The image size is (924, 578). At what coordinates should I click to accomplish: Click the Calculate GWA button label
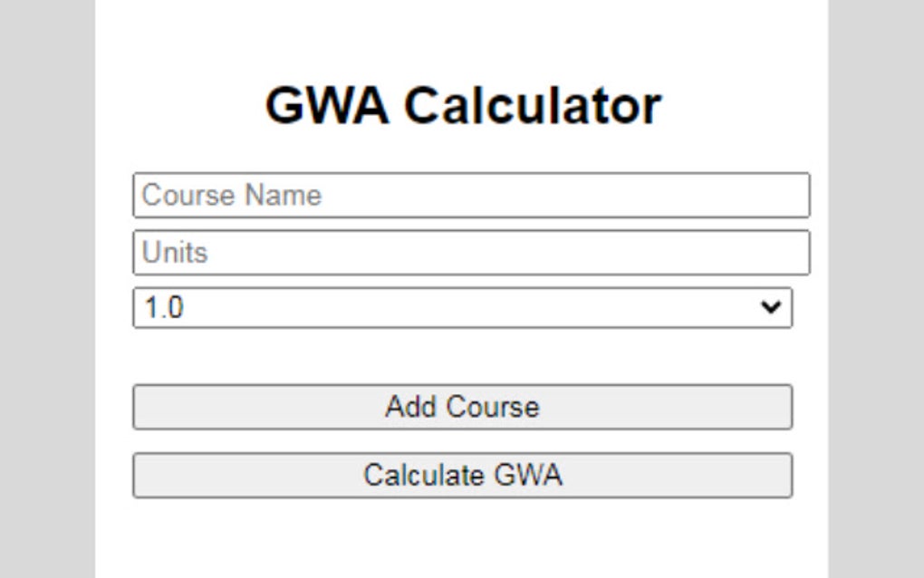coord(462,473)
